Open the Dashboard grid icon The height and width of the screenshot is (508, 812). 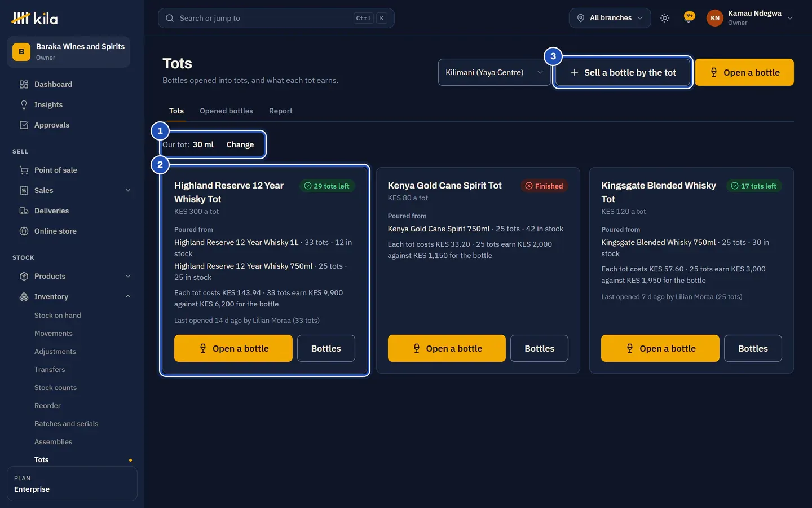click(x=24, y=84)
